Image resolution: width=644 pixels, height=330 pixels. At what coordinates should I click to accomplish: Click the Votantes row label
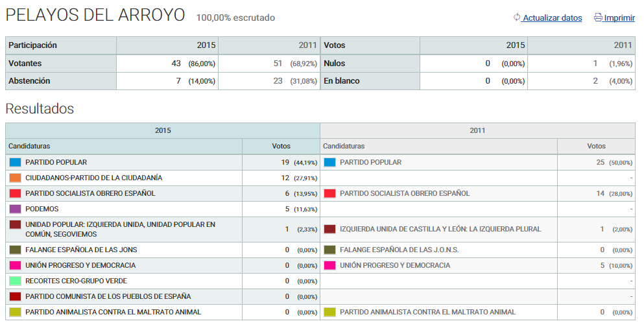(x=61, y=63)
